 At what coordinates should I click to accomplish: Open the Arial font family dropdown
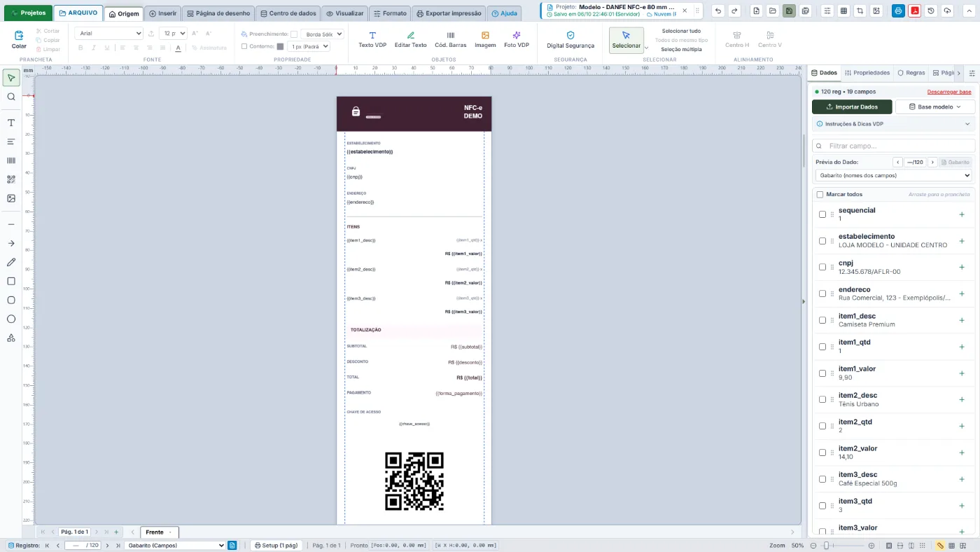[x=109, y=34]
